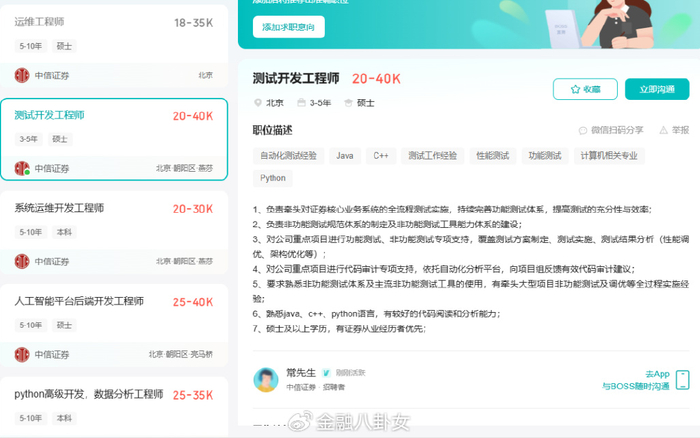Select the 测试开发工程师 job card in list
Viewport: 700px width, 438px height.
114,139
